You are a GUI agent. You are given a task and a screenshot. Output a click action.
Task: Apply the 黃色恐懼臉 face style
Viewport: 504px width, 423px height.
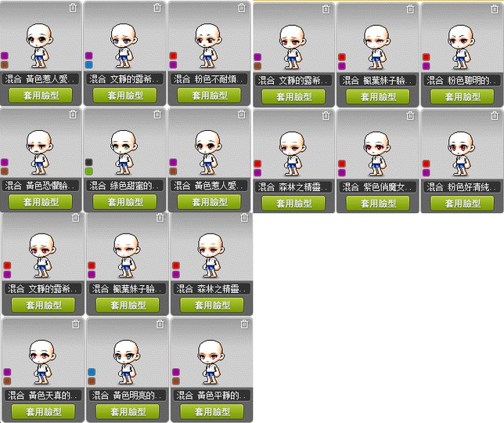41,202
